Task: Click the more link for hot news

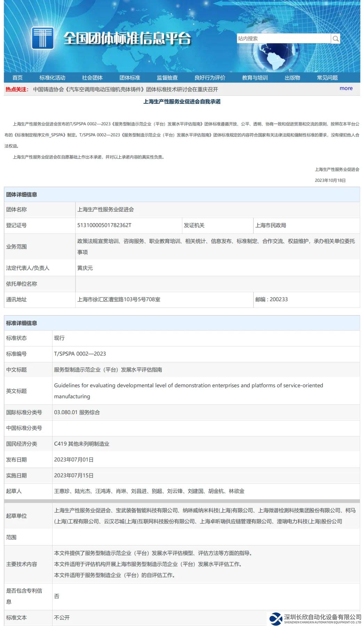Action: pos(346,88)
